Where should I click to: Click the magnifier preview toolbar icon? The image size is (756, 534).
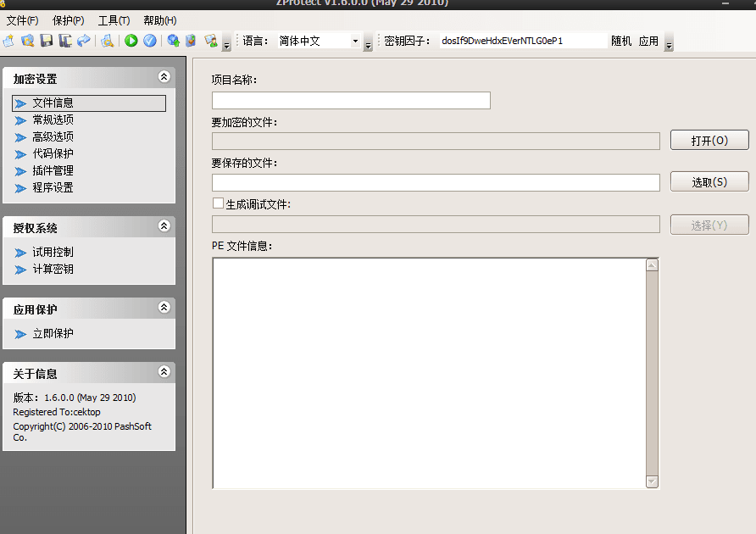[x=108, y=41]
